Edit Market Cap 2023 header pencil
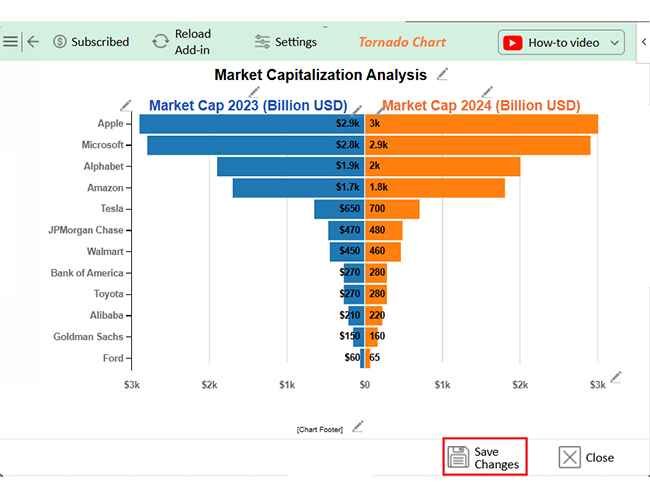650x498 pixels. tap(254, 92)
